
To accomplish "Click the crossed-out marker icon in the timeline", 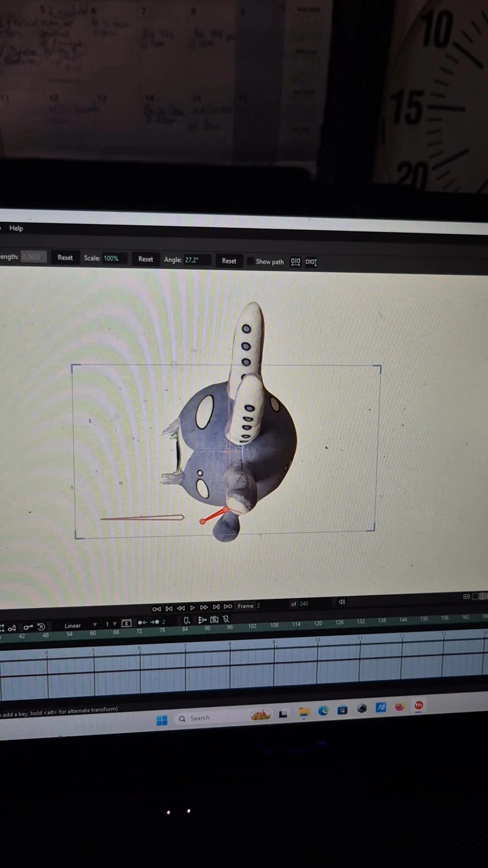I will tap(226, 619).
